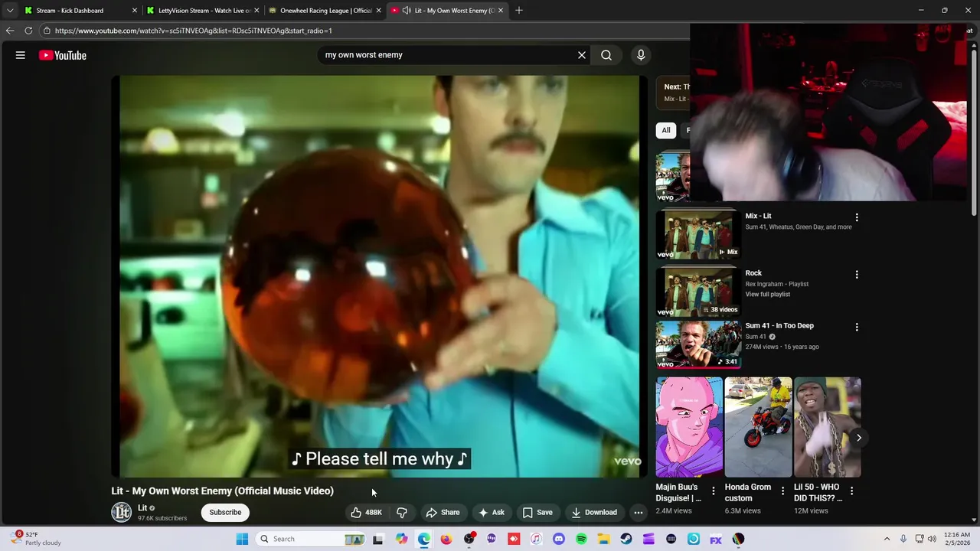Share the video
Screen dimensions: 980x551
click(443, 513)
